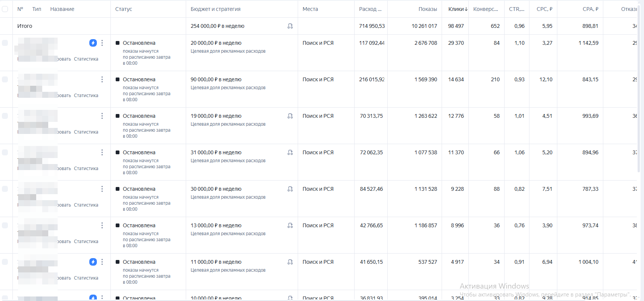The width and height of the screenshot is (644, 301).
Task: Open the three-dot menu of the 30 000 ₽ campaign
Action: [102, 189]
